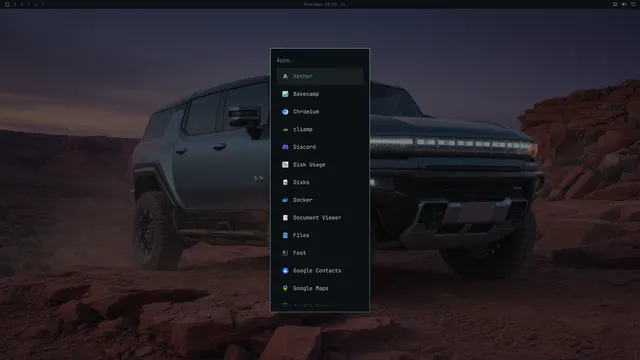Viewport: 640px width, 360px height.
Task: Click the cliamp icon
Action: [285, 129]
